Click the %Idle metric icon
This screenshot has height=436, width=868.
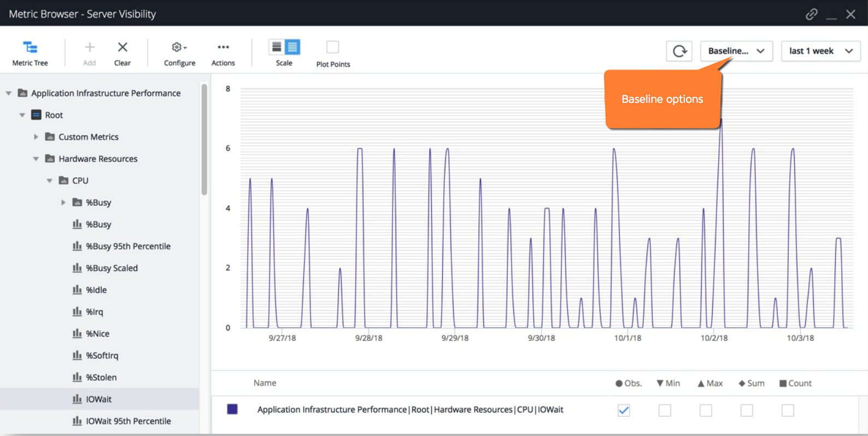point(78,290)
